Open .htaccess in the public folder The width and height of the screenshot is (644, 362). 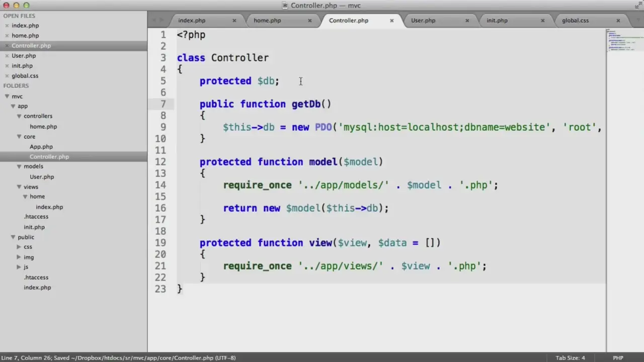[x=36, y=278]
